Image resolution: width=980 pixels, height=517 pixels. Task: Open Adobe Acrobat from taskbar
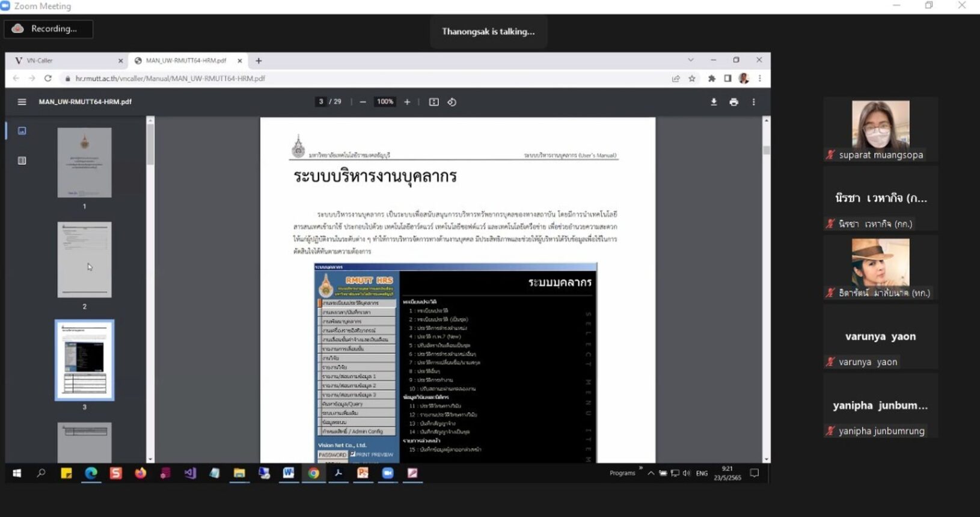pos(338,473)
